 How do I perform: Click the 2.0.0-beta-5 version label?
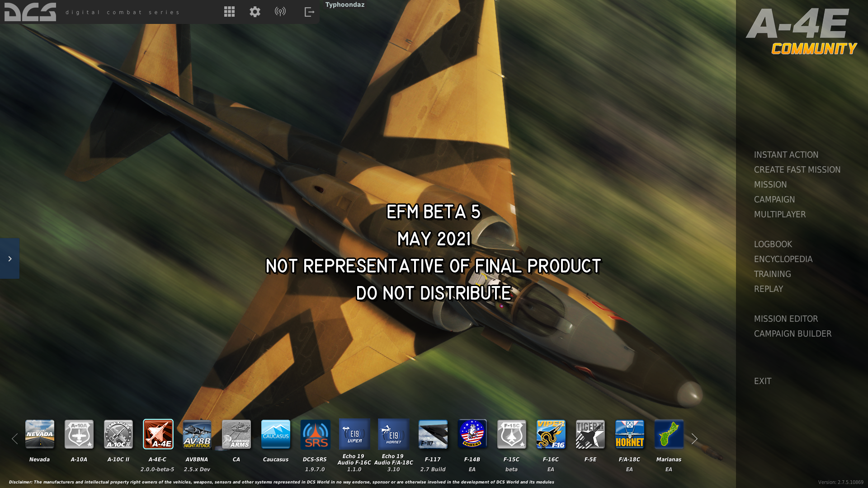157,469
